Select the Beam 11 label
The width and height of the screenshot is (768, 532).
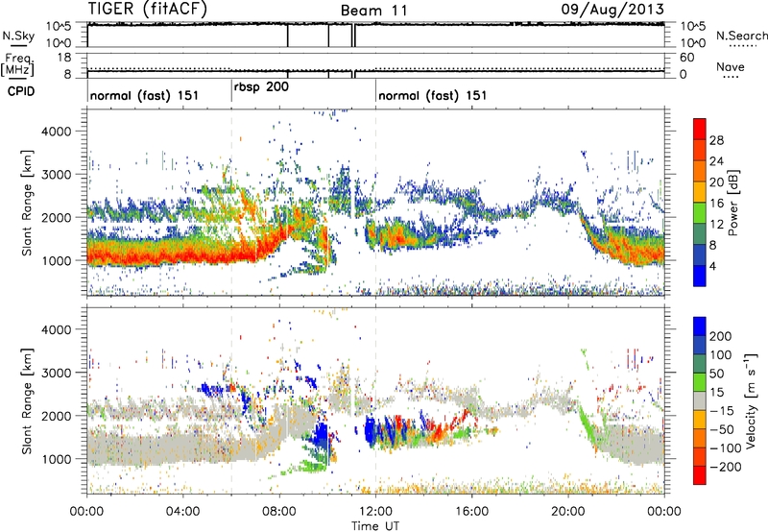click(x=373, y=11)
